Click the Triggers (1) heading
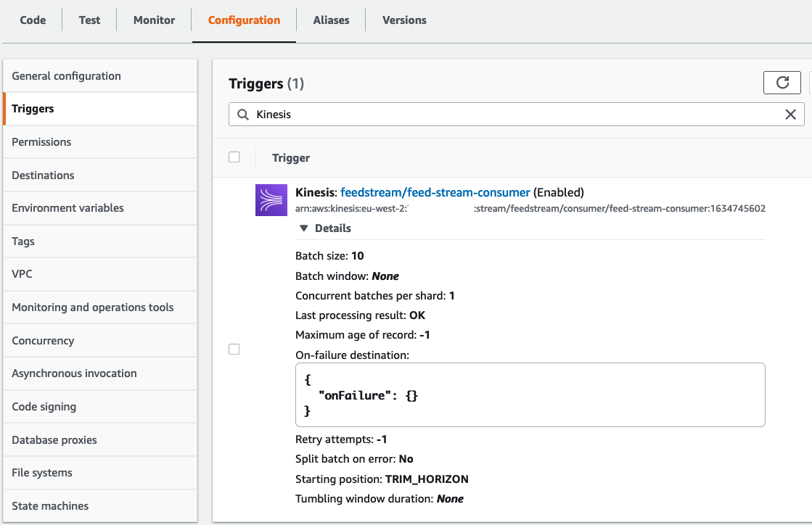 (266, 84)
